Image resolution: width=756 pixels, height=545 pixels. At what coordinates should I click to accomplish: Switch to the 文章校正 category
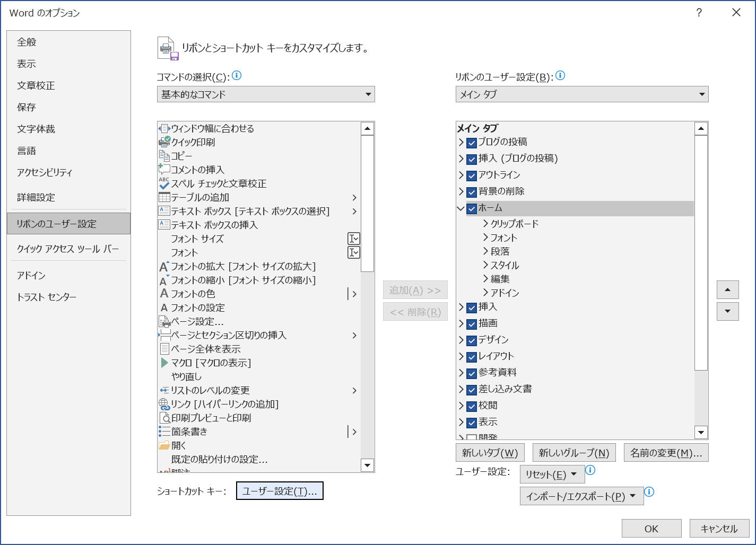tap(68, 85)
